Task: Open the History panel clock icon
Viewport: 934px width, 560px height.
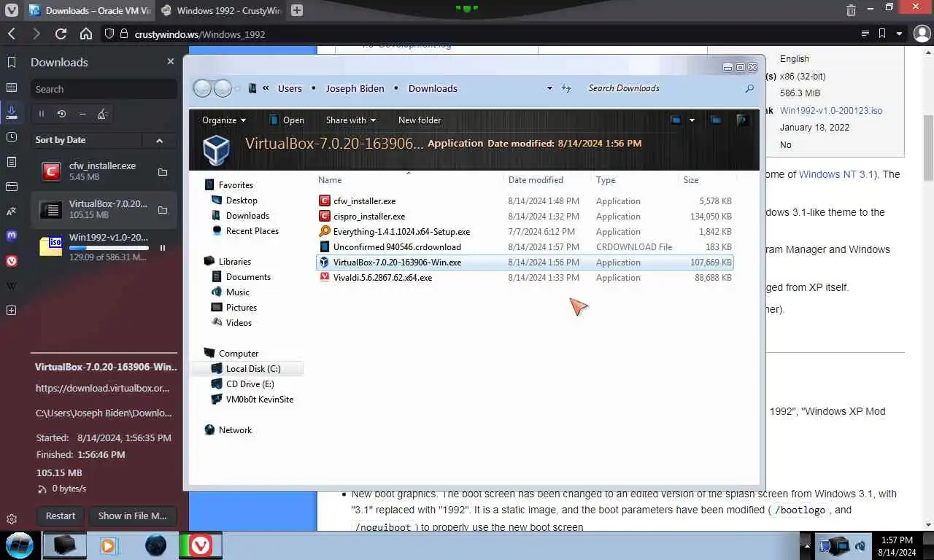Action: pyautogui.click(x=12, y=137)
